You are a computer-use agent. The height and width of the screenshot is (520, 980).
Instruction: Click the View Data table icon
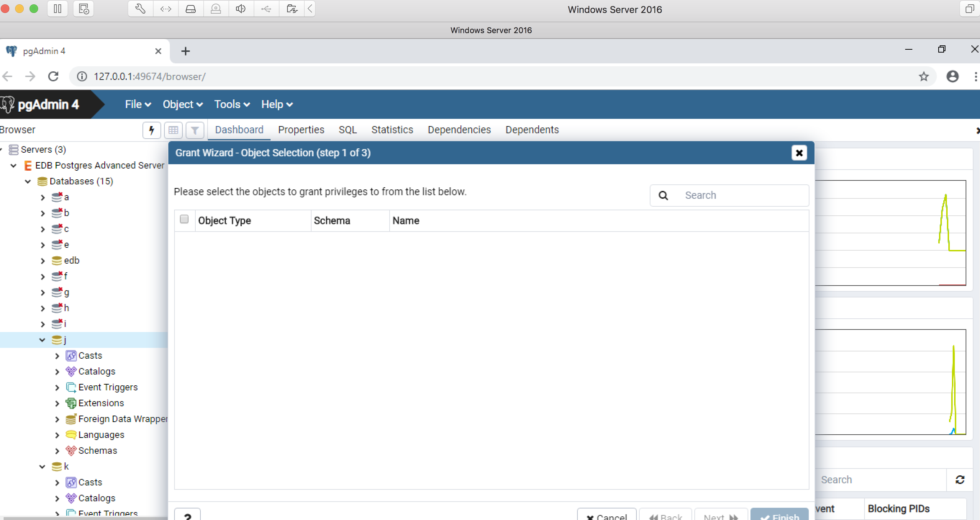(x=173, y=130)
